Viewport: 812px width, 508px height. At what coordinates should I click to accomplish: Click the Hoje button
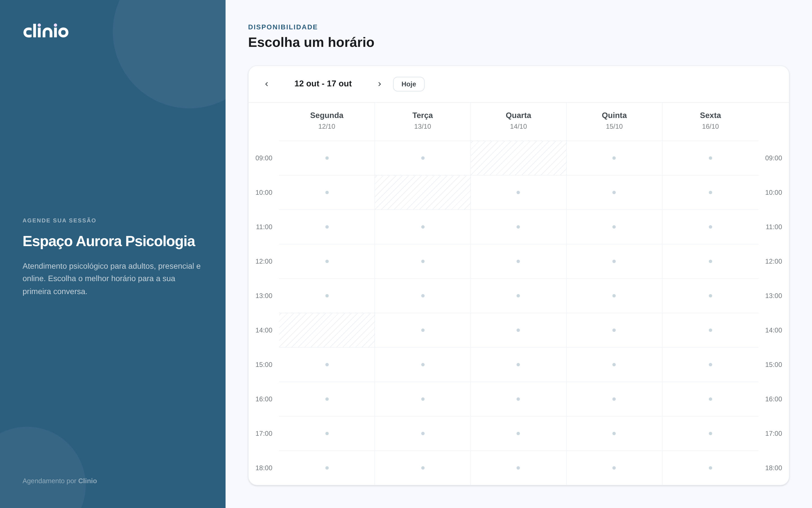tap(409, 84)
